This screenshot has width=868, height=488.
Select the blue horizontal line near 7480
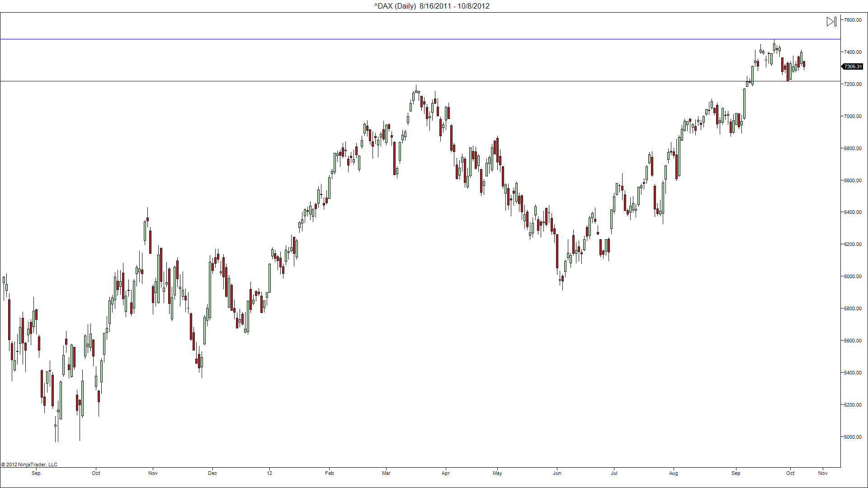click(420, 39)
